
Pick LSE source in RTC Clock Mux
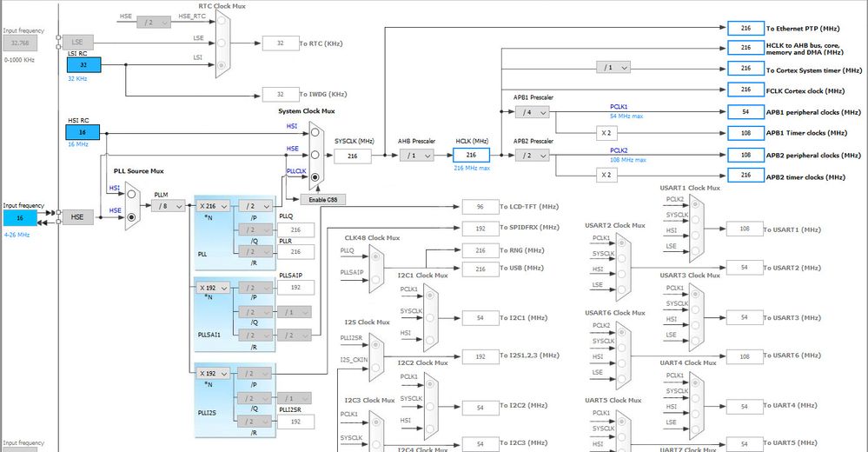pyautogui.click(x=222, y=43)
